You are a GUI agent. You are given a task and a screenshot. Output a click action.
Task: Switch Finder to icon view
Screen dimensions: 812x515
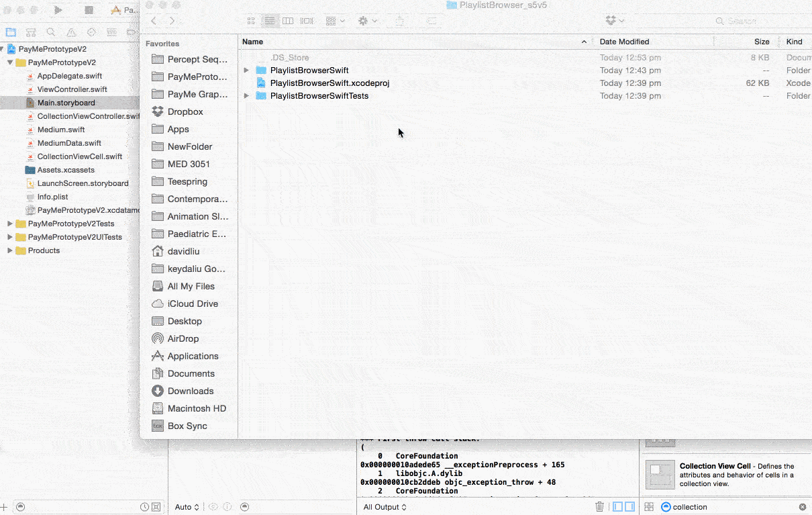[251, 21]
